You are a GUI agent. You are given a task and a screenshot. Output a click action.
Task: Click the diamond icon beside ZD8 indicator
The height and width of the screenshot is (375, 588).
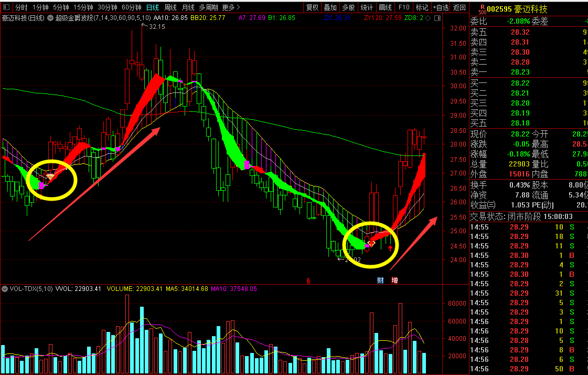(428, 18)
